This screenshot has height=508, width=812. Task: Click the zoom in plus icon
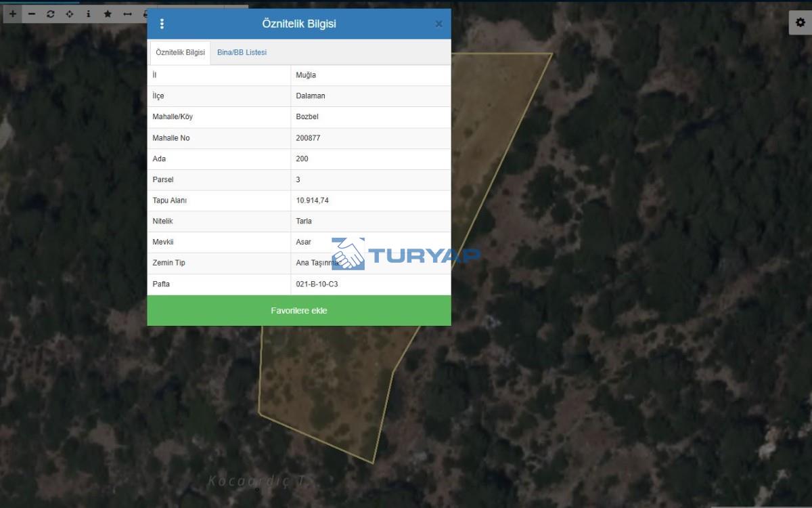tap(13, 14)
